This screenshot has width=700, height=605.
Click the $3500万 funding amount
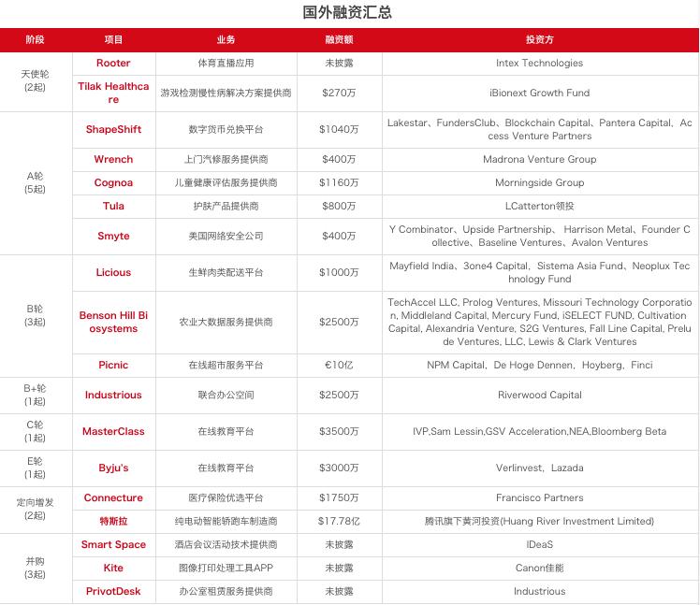[339, 432]
